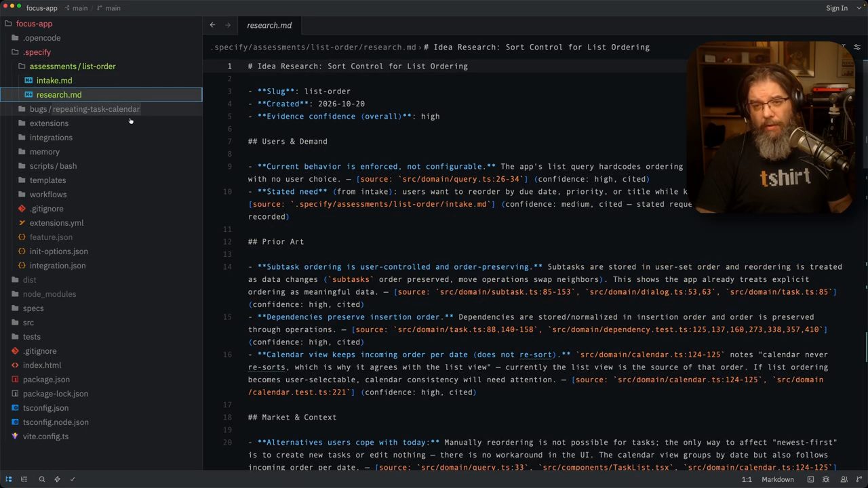Select the research.md editor tab
The image size is (868, 488).
click(269, 25)
